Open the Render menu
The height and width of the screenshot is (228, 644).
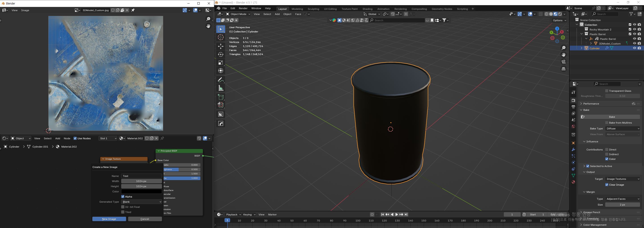click(x=243, y=8)
